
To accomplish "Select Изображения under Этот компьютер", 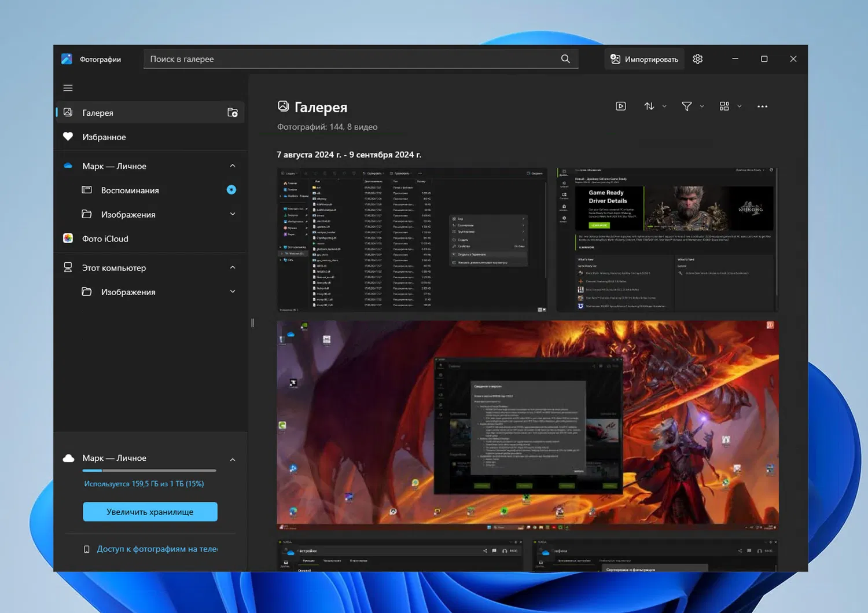I will coord(150,292).
